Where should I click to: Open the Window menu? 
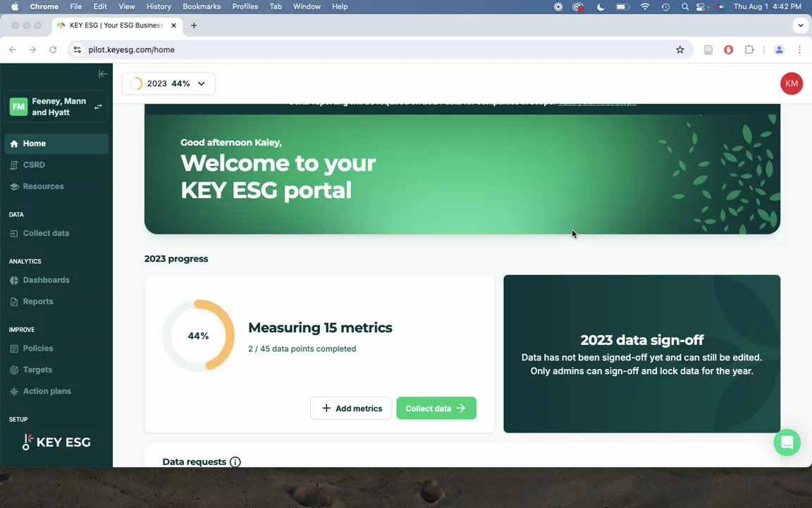click(307, 7)
